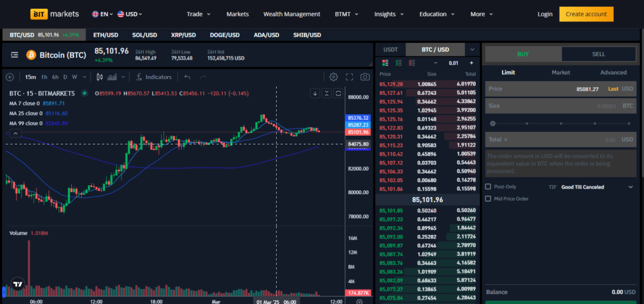Expand the Education menu
Viewport: 644px width, 304px height.
tap(437, 14)
